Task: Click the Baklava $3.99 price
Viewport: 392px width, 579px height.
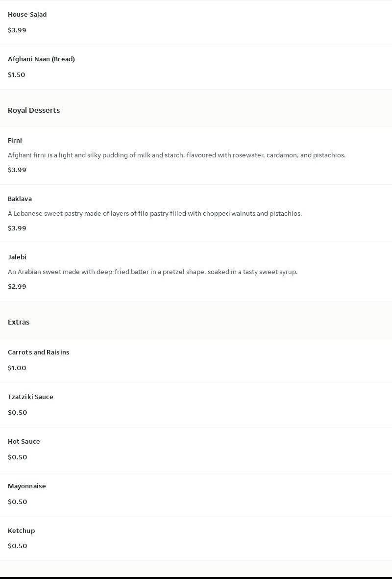Action: (17, 228)
